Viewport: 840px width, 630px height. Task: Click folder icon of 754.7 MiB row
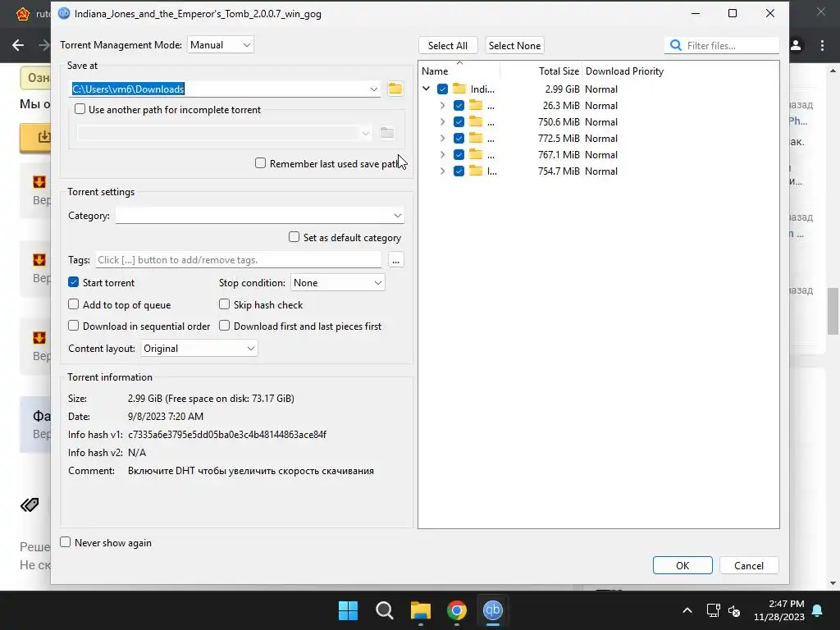[x=476, y=171]
